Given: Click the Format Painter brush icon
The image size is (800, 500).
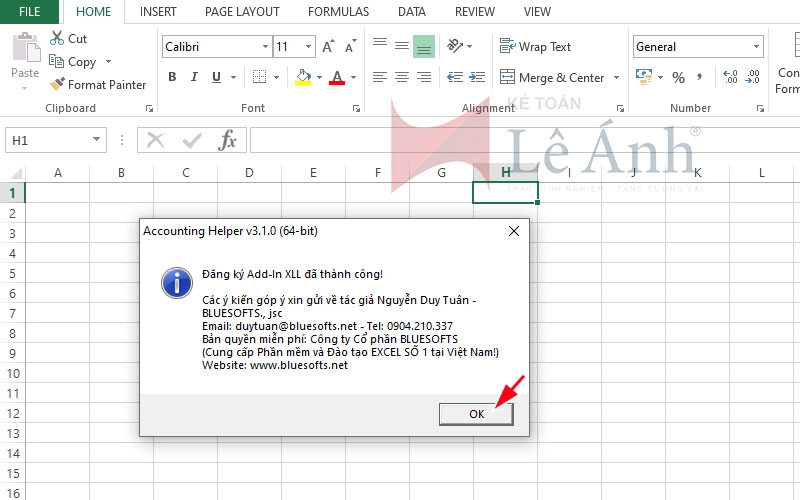Looking at the screenshot, I should pos(57,85).
